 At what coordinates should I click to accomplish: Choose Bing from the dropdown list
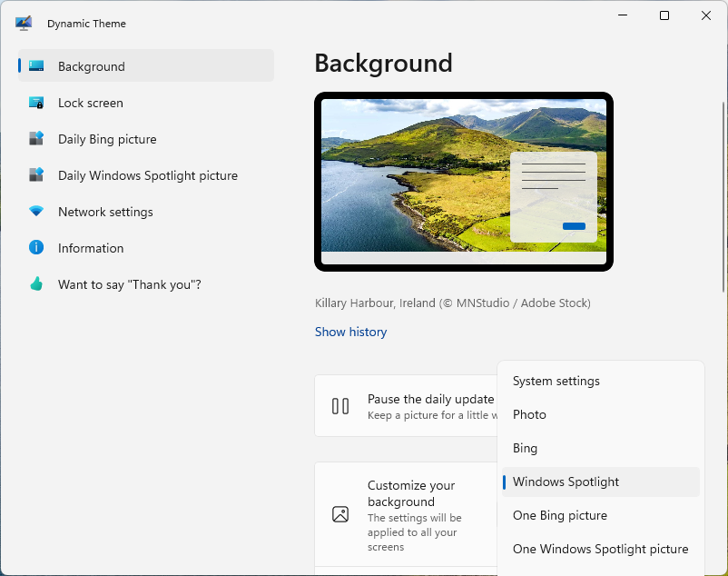tap(600, 448)
